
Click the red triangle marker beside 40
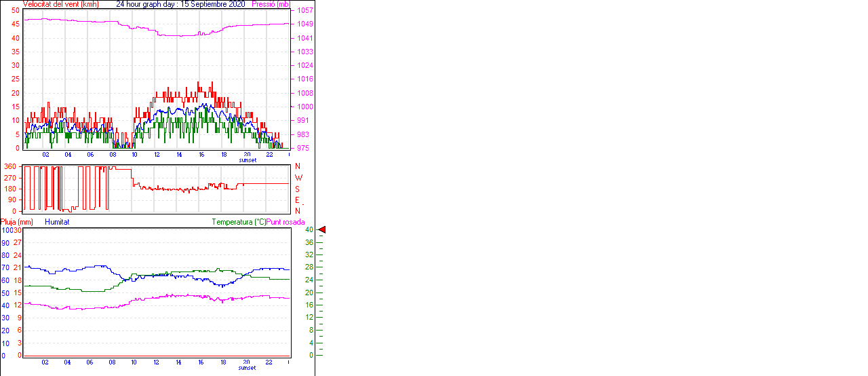point(322,230)
